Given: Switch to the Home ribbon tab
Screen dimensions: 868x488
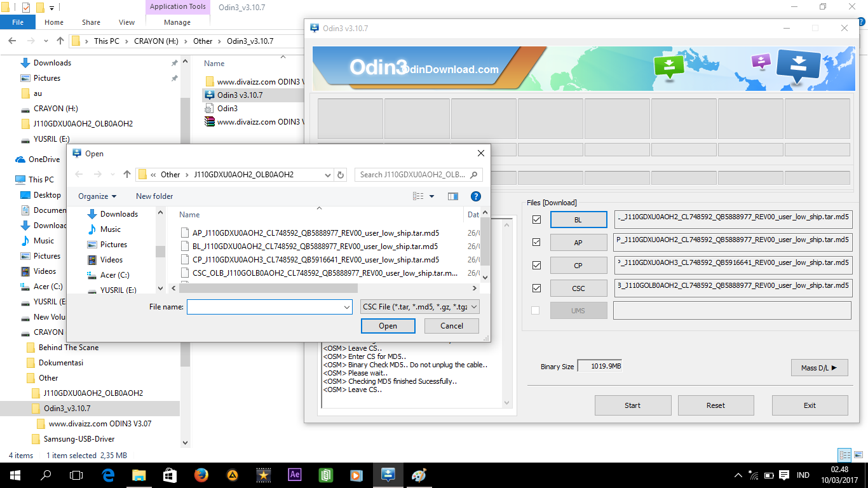Looking at the screenshot, I should point(54,22).
